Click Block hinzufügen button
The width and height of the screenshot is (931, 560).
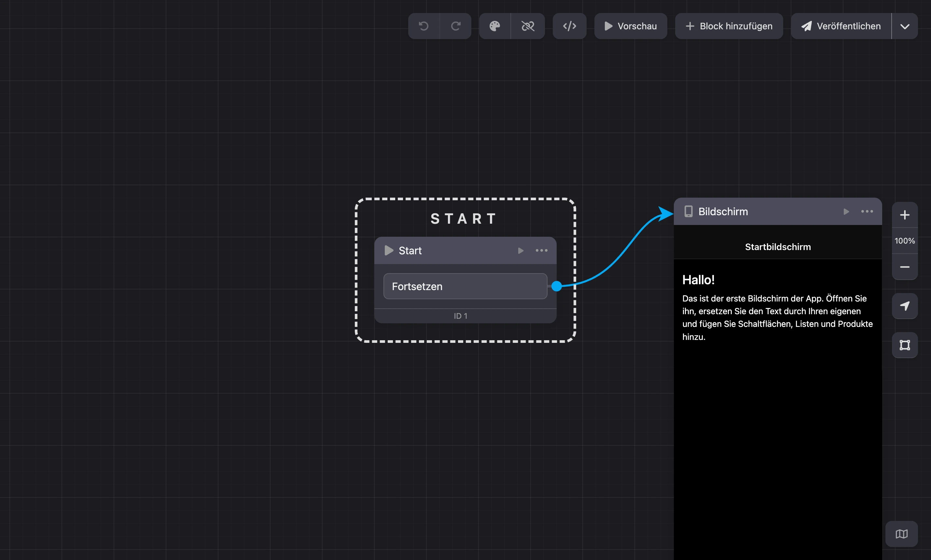click(729, 26)
